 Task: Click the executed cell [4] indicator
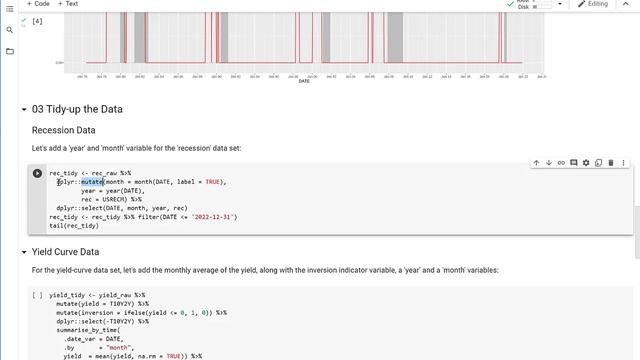pyautogui.click(x=37, y=21)
